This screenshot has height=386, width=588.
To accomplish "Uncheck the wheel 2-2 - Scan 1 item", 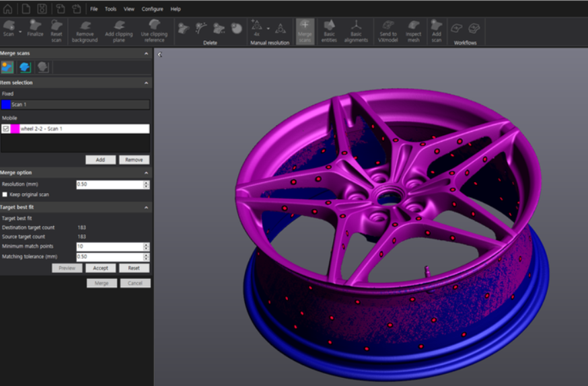I will pyautogui.click(x=5, y=128).
